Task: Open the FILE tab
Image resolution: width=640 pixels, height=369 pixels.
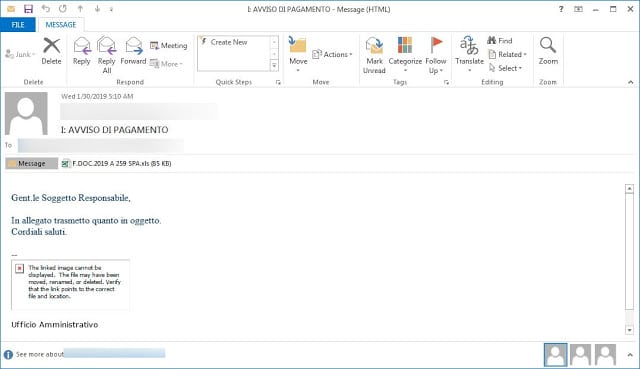Action: coord(18,24)
